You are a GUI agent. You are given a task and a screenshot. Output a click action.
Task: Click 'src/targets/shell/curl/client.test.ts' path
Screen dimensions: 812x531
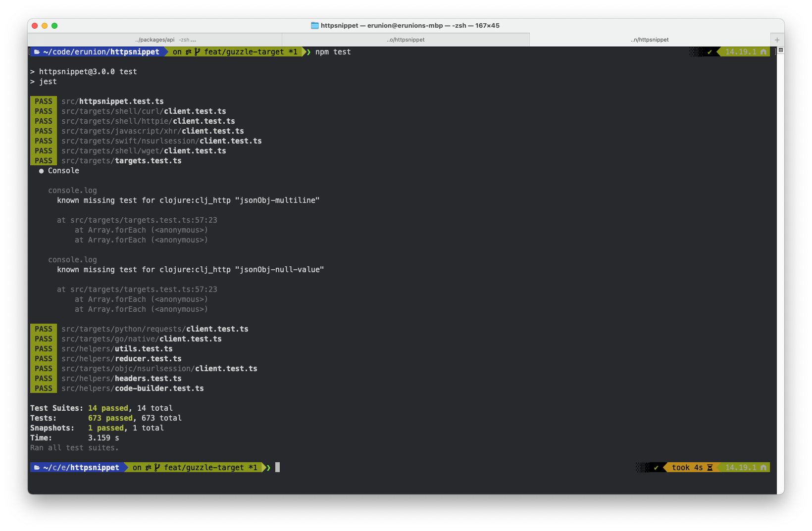(144, 111)
